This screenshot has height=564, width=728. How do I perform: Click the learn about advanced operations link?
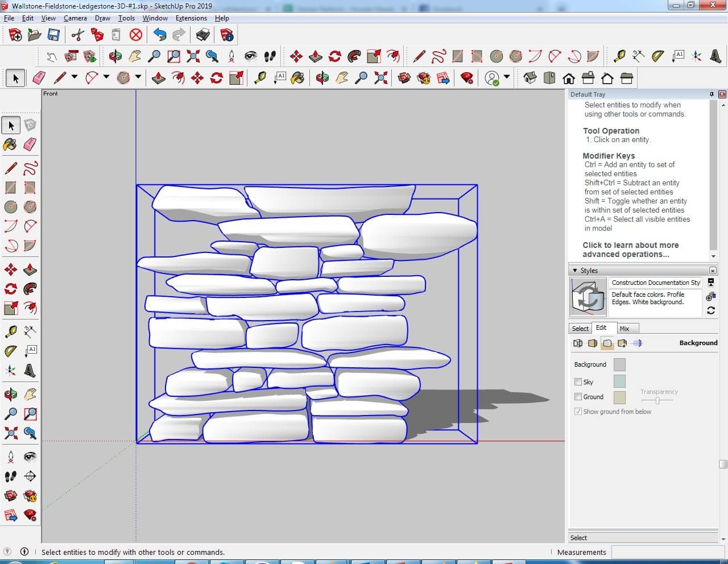point(630,250)
